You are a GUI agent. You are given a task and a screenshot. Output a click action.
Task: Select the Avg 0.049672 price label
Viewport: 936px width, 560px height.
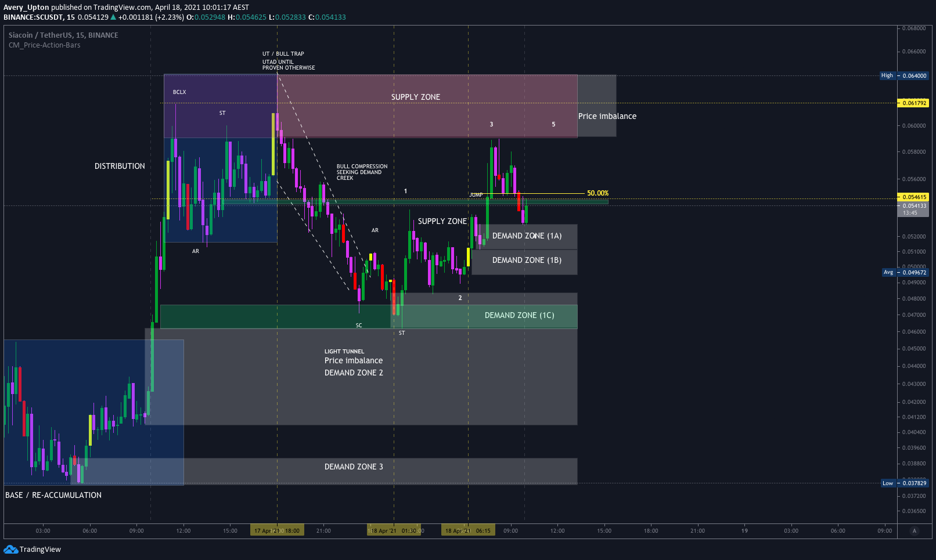pos(905,272)
